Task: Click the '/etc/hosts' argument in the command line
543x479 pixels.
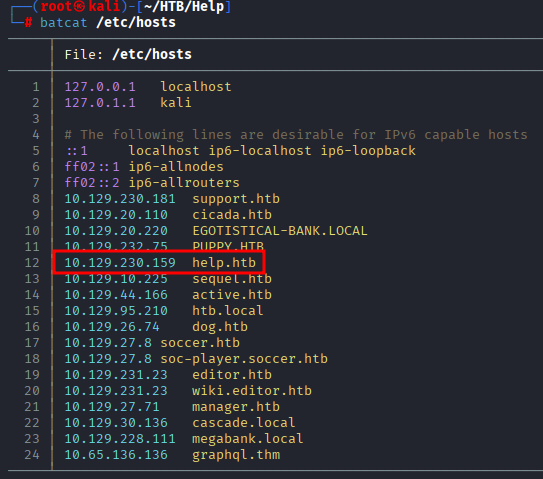Action: pyautogui.click(x=136, y=23)
